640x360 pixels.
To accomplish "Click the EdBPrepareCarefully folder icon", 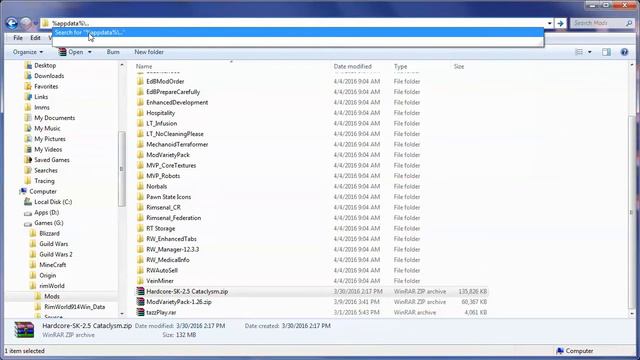I will pos(140,92).
